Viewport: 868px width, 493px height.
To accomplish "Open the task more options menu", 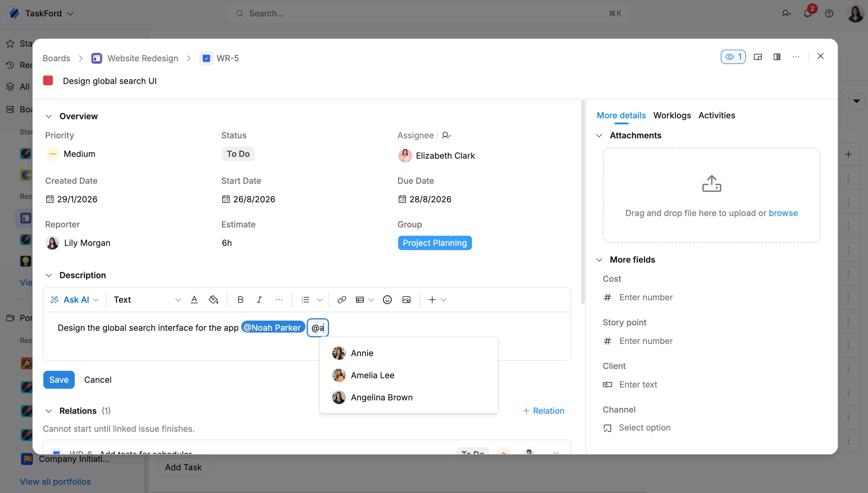I will 796,57.
